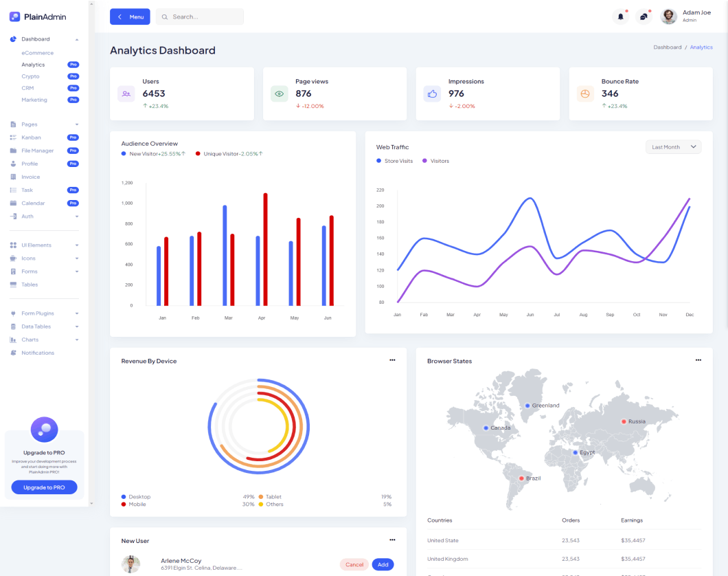Viewport: 728px width, 576px height.
Task: Open the Invoice sidebar item
Action: tap(31, 177)
